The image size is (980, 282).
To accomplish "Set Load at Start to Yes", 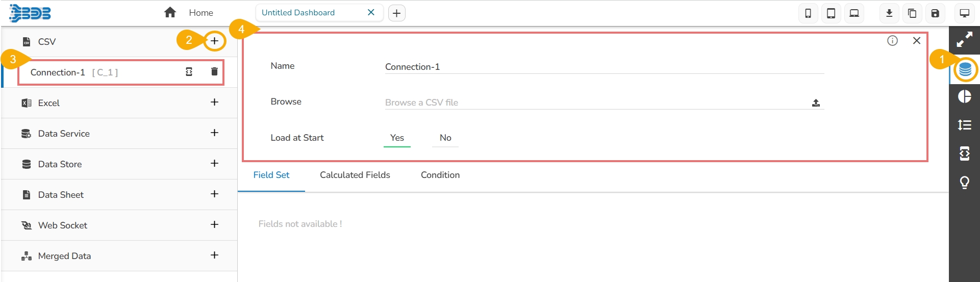I will [397, 138].
